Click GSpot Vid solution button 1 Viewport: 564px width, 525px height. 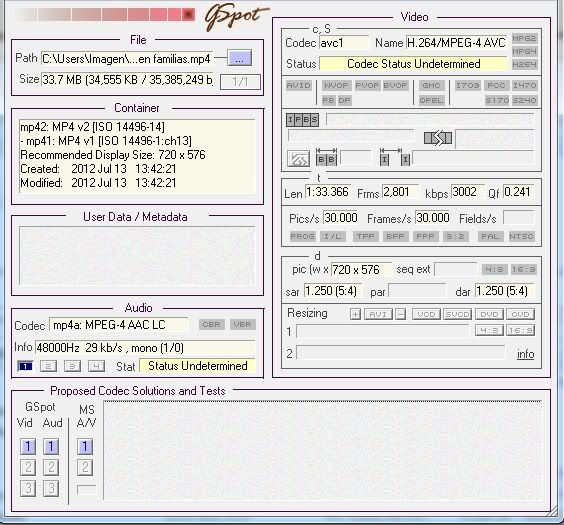[28, 447]
